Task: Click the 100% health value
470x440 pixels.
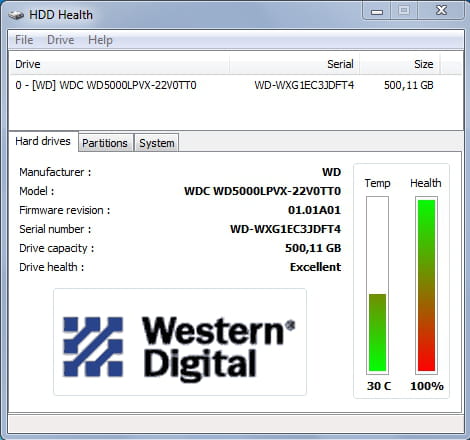Action: click(x=427, y=386)
